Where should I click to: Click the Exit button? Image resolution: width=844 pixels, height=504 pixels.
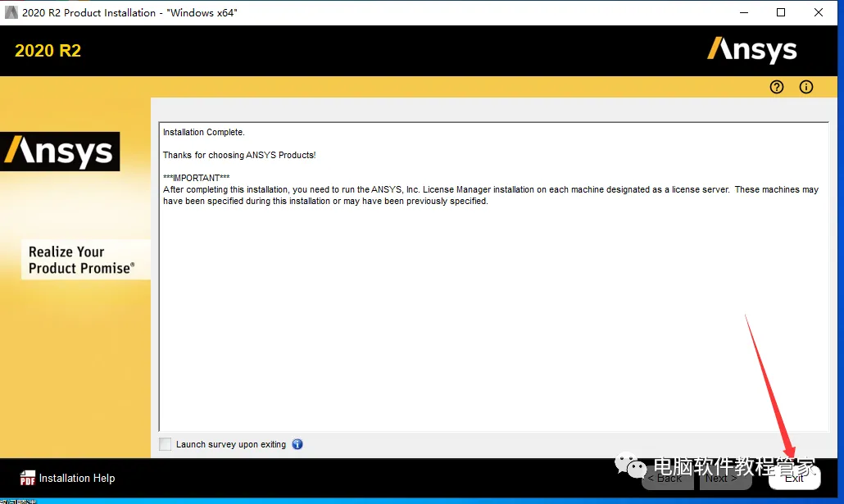click(x=795, y=478)
